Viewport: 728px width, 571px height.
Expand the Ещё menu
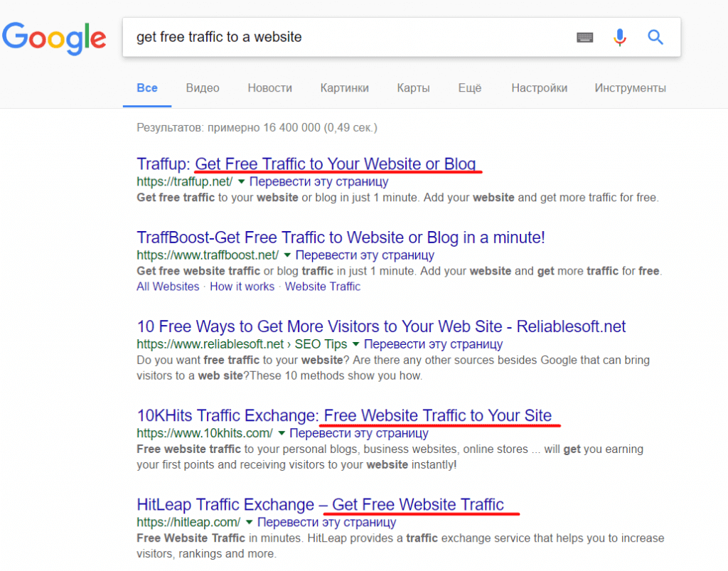coord(470,88)
